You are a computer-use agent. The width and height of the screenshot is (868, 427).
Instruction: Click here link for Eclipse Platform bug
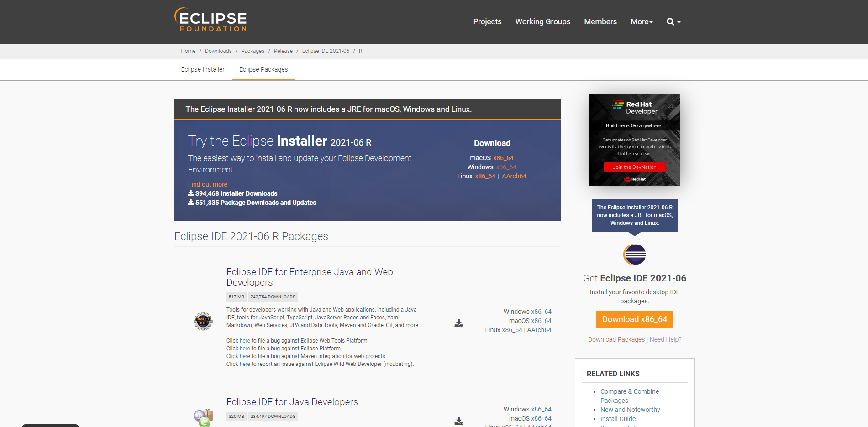coord(245,349)
